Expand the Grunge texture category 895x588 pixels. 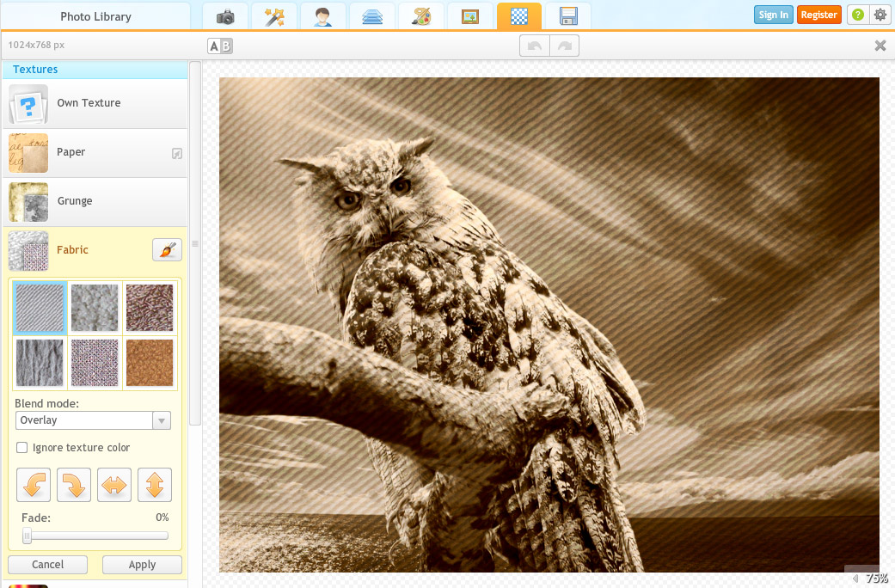(95, 201)
